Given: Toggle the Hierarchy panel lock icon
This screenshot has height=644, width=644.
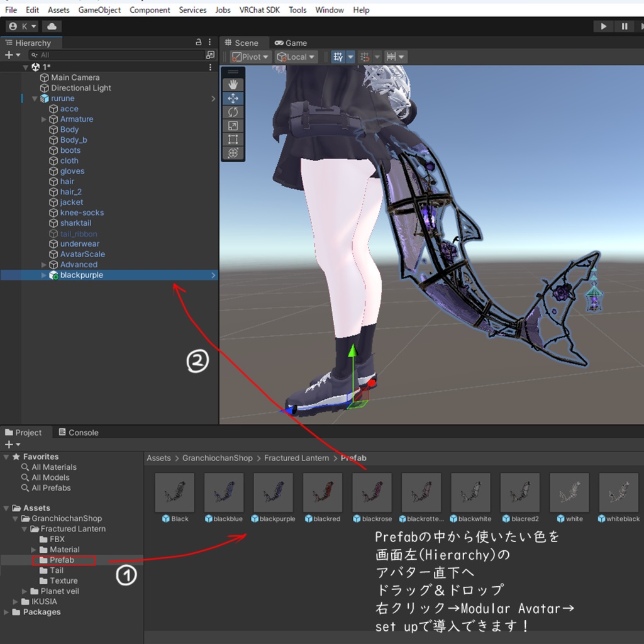Looking at the screenshot, I should tap(198, 42).
